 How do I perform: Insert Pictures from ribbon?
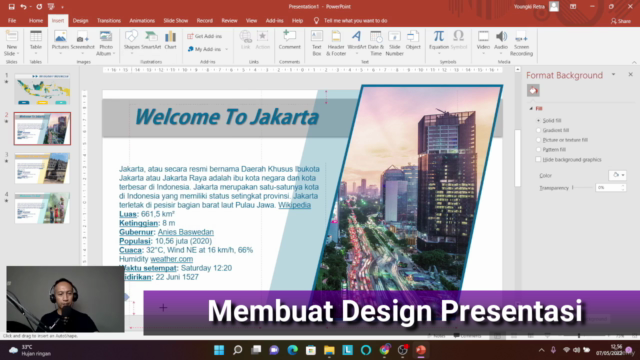coord(60,41)
